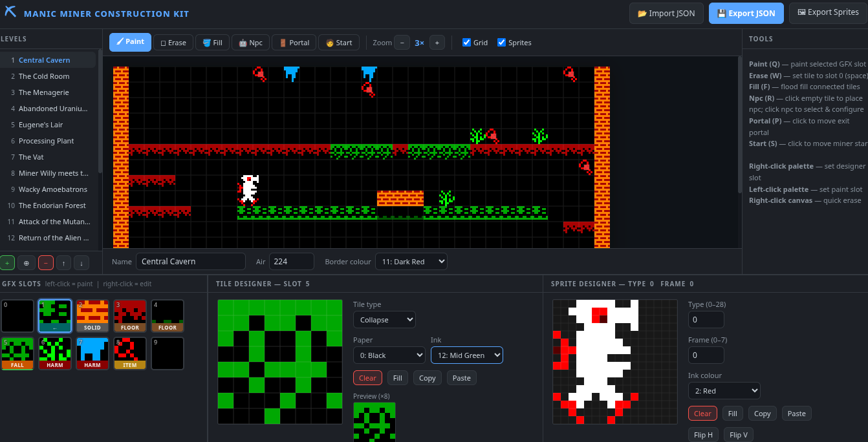
Task: Add a new level with green plus
Action: (8, 263)
